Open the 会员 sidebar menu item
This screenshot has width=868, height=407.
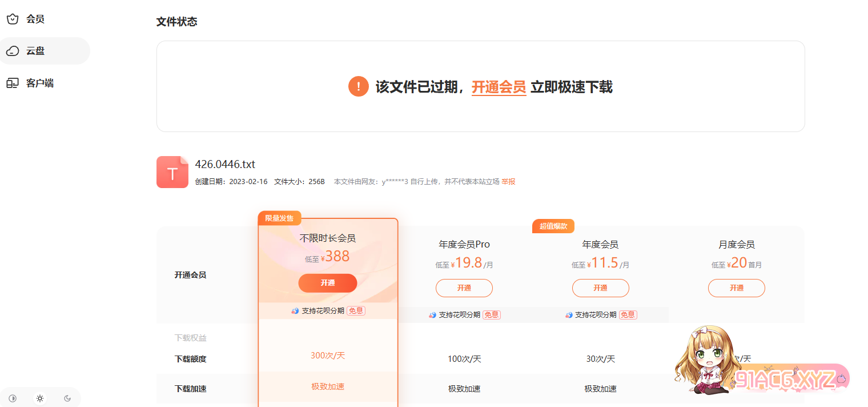point(35,19)
